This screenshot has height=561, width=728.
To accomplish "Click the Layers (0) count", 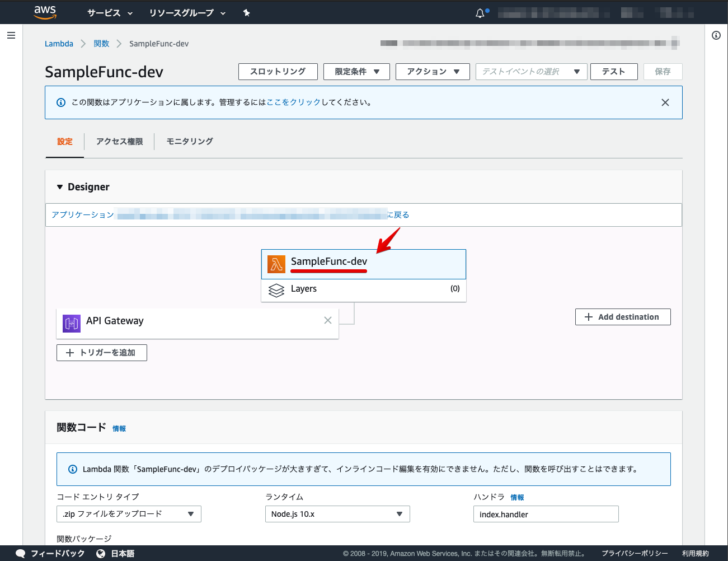I will tap(455, 289).
